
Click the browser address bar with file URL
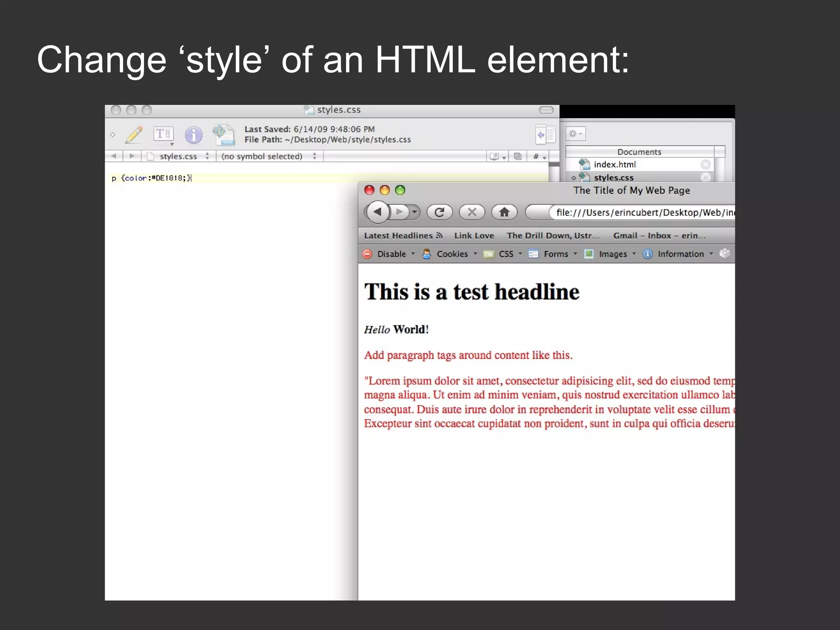[x=630, y=212]
